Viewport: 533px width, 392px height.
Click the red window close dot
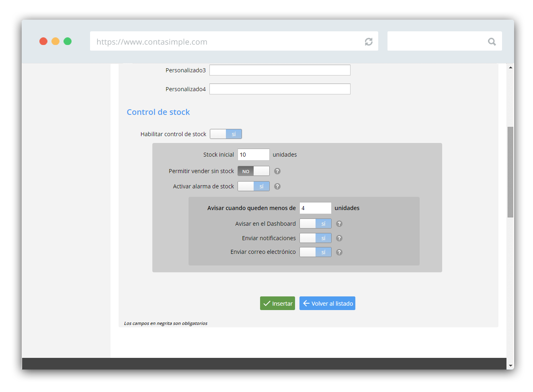43,41
